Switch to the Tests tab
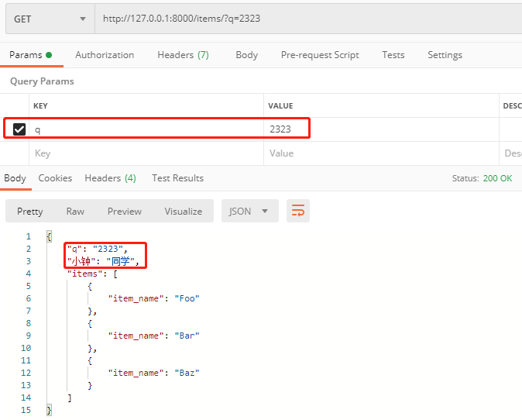The height and width of the screenshot is (420, 522). (393, 55)
